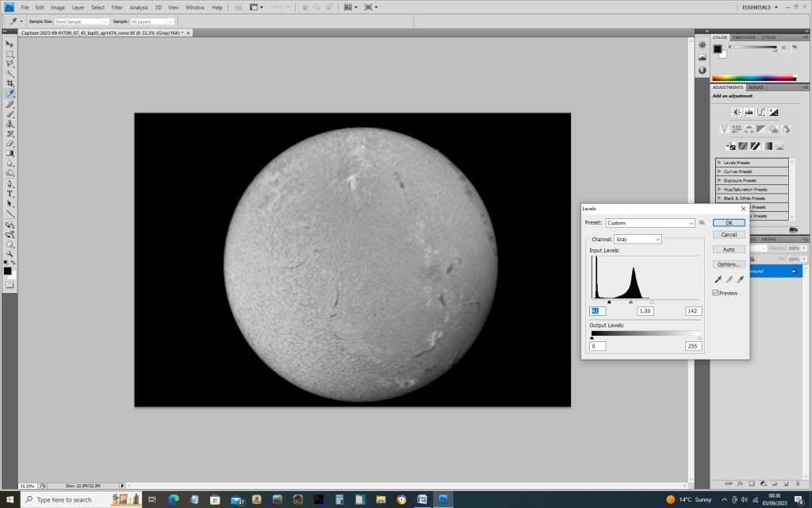Select the Type tool
Screen dimensions: 812x508
10,194
